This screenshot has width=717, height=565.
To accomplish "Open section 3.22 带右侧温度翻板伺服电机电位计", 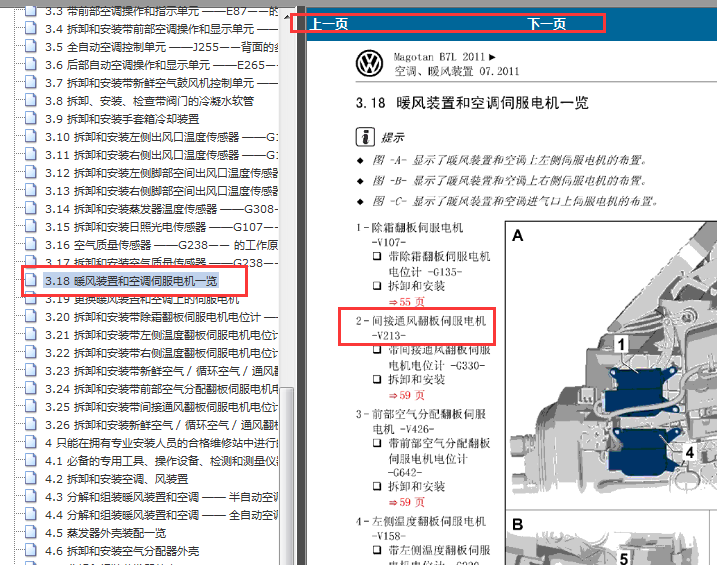I will click(x=161, y=353).
